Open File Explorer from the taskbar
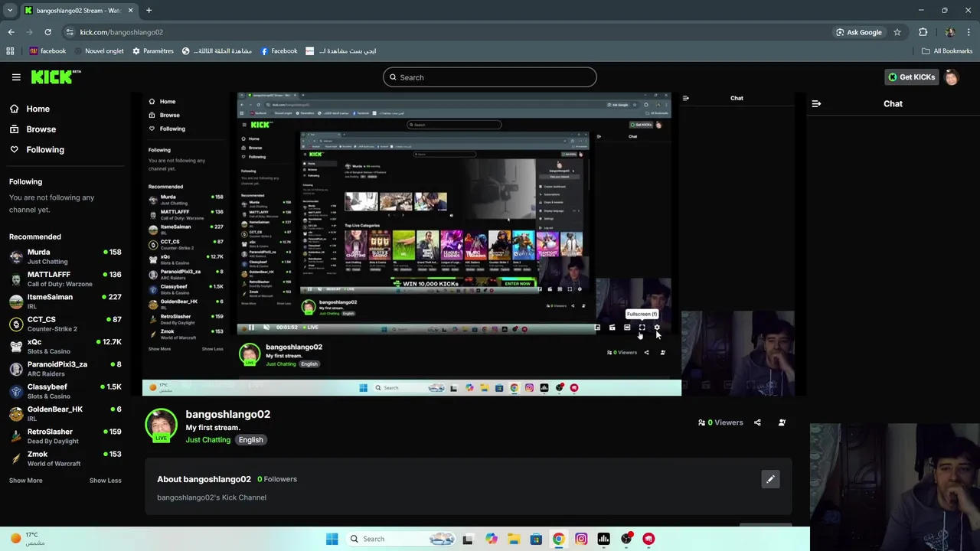 point(514,539)
